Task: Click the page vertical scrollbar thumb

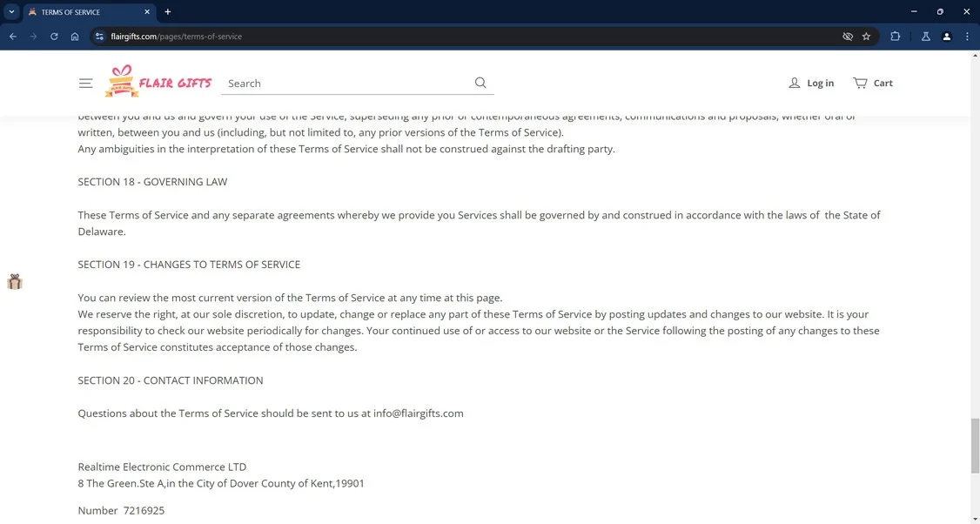Action: point(975,446)
